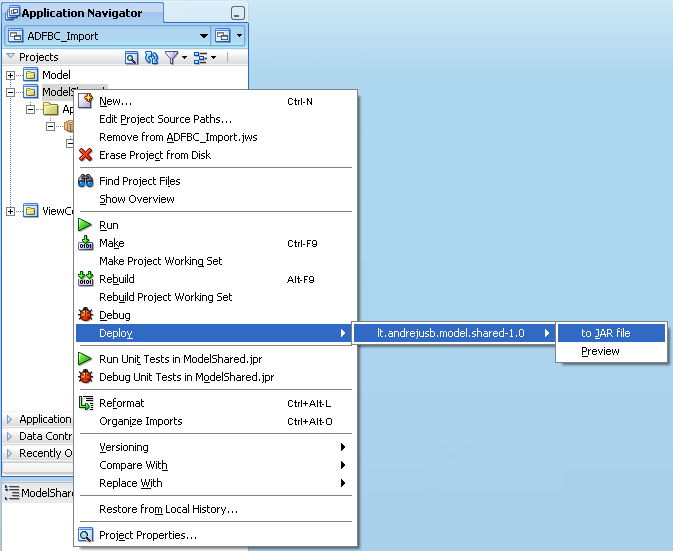
Task: Collapse the Projects panel section
Action: (10, 56)
